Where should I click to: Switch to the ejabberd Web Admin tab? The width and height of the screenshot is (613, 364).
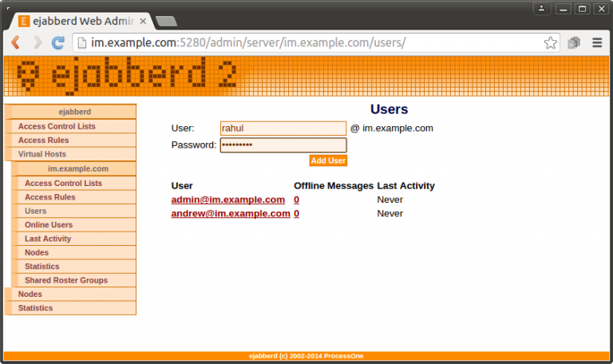(x=80, y=20)
